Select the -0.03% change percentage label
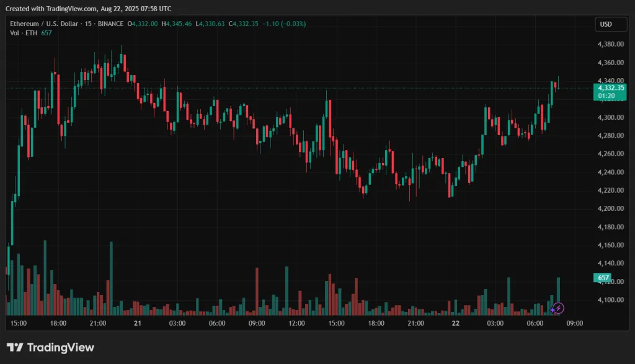Screen dimensions: 635x364 (x=293, y=24)
